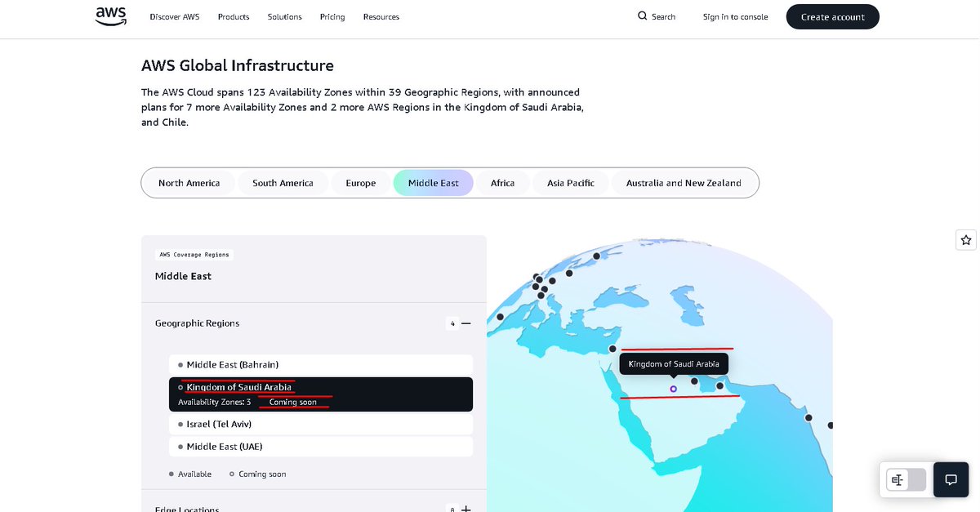
Task: Select the Middle East (UAE) region row
Action: tap(321, 447)
